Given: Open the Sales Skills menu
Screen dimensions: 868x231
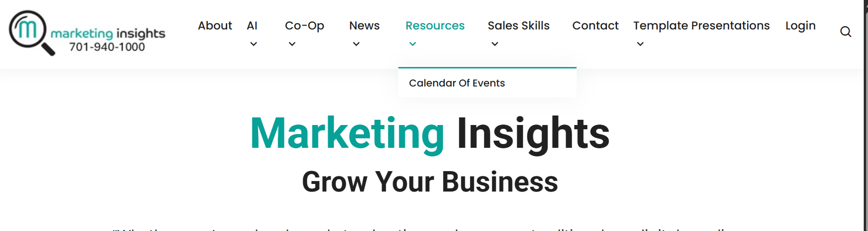Looking at the screenshot, I should pos(518,26).
